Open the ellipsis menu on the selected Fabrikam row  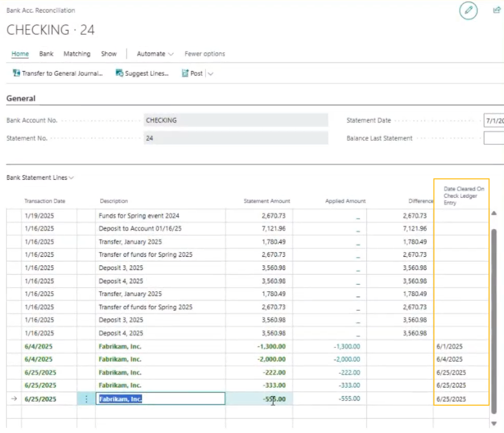click(x=86, y=398)
